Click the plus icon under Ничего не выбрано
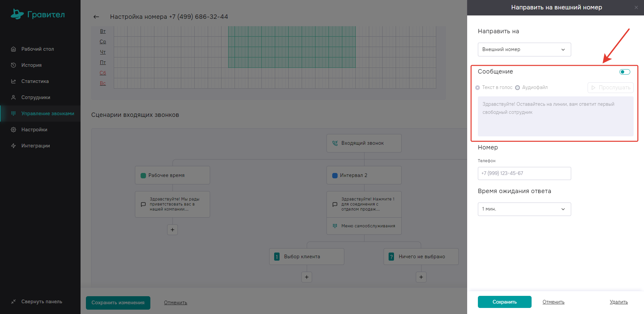Viewport: 644px width, 314px height. [x=421, y=277]
